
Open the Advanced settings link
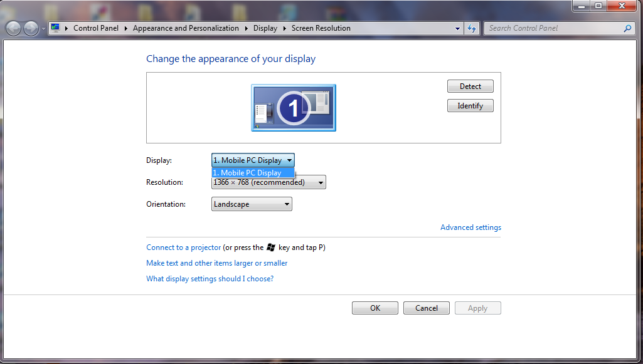coord(470,227)
